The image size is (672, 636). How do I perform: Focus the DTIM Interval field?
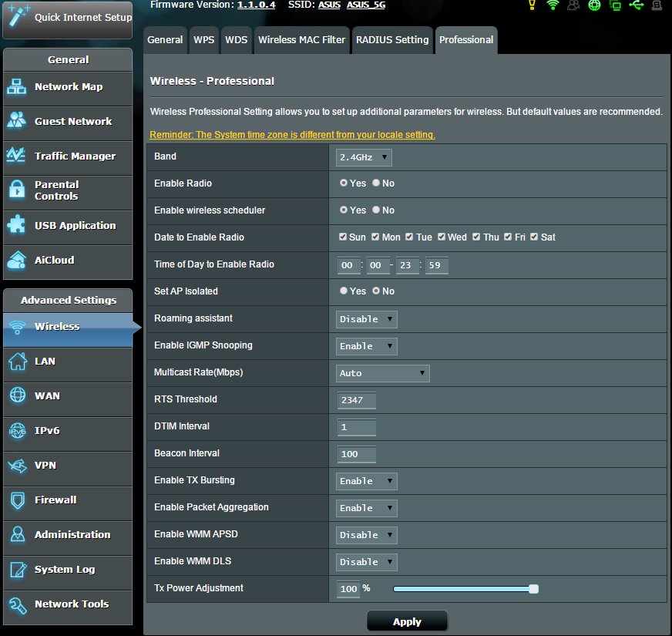pyautogui.click(x=357, y=427)
